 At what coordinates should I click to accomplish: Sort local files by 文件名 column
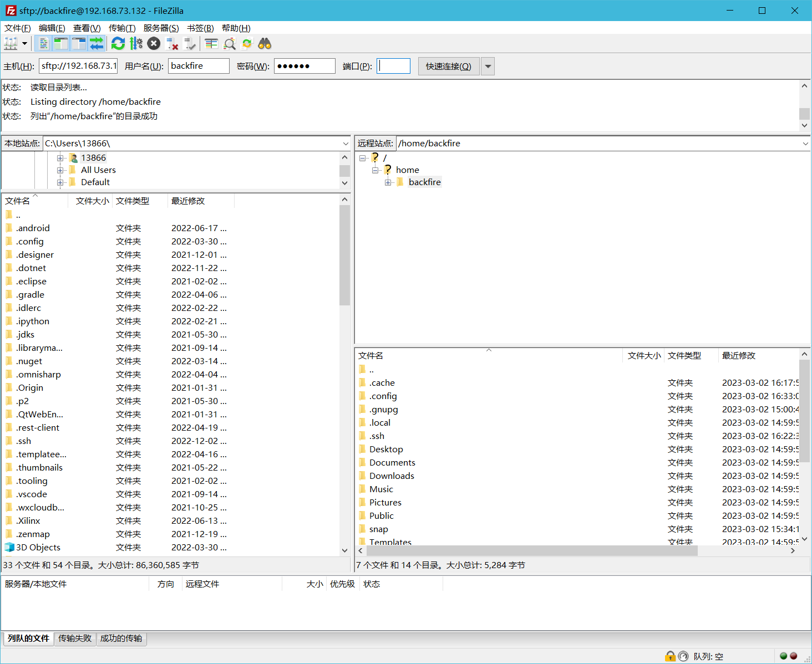pos(35,201)
